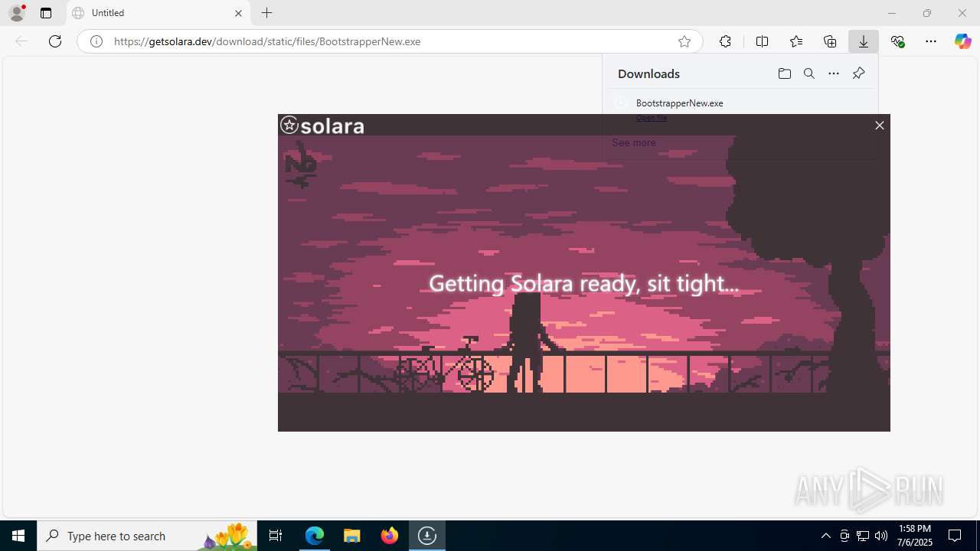Open the Extensions puzzle icon
This screenshot has height=551, width=980.
pos(725,41)
